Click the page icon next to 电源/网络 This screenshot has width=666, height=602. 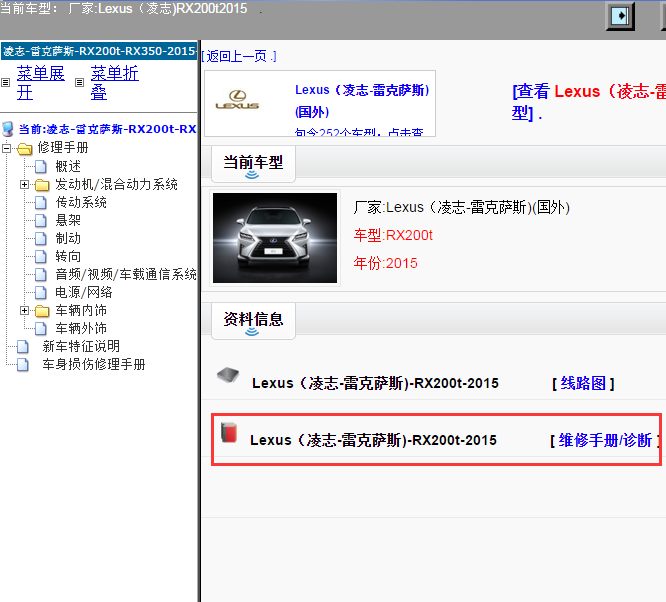[41, 293]
